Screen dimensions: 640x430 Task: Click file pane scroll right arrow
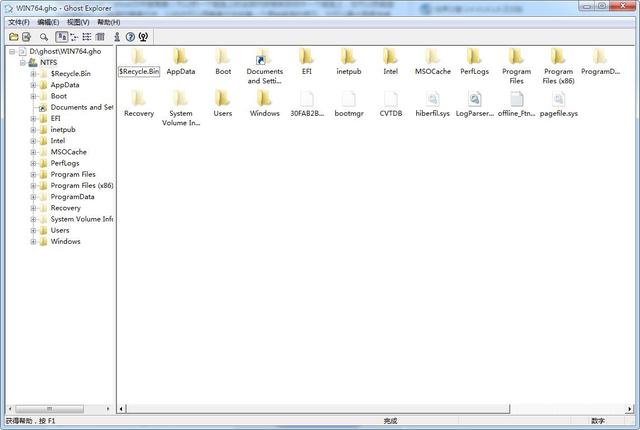629,408
